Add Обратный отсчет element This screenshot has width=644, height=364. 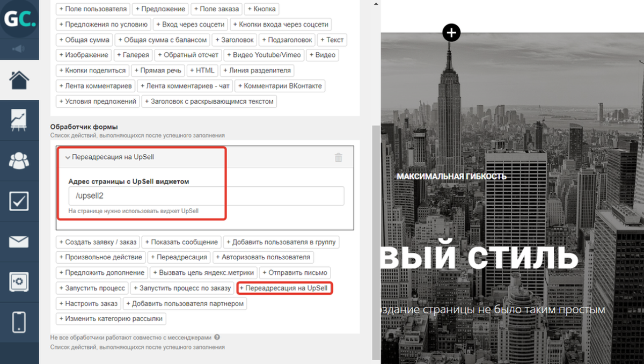click(188, 55)
